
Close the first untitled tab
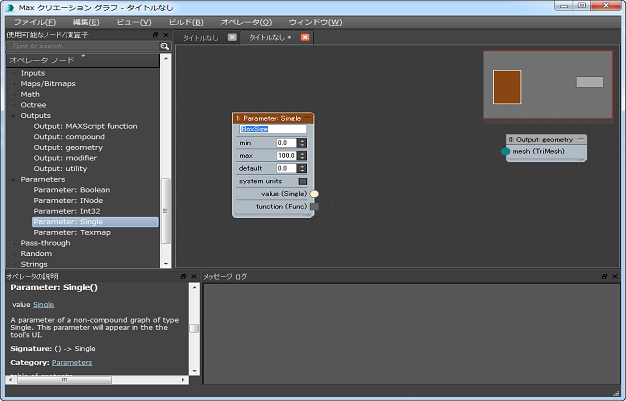click(x=232, y=37)
